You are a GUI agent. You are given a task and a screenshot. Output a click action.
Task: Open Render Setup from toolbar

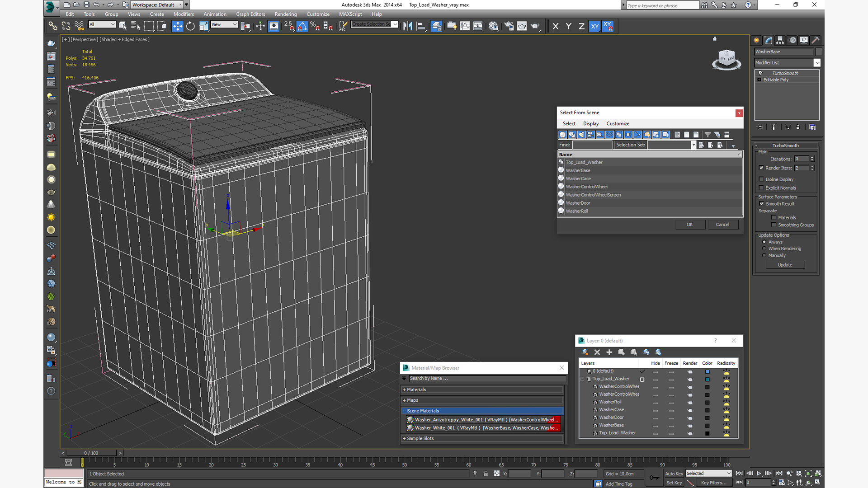tap(509, 26)
